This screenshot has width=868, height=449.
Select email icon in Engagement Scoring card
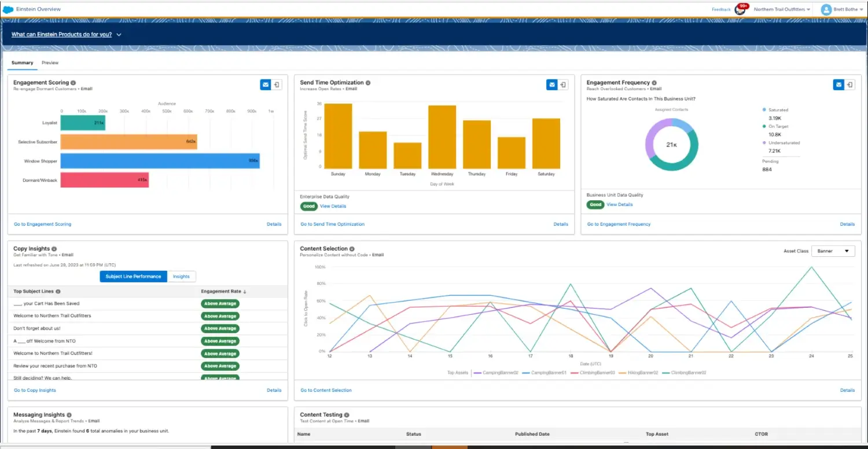pos(266,85)
